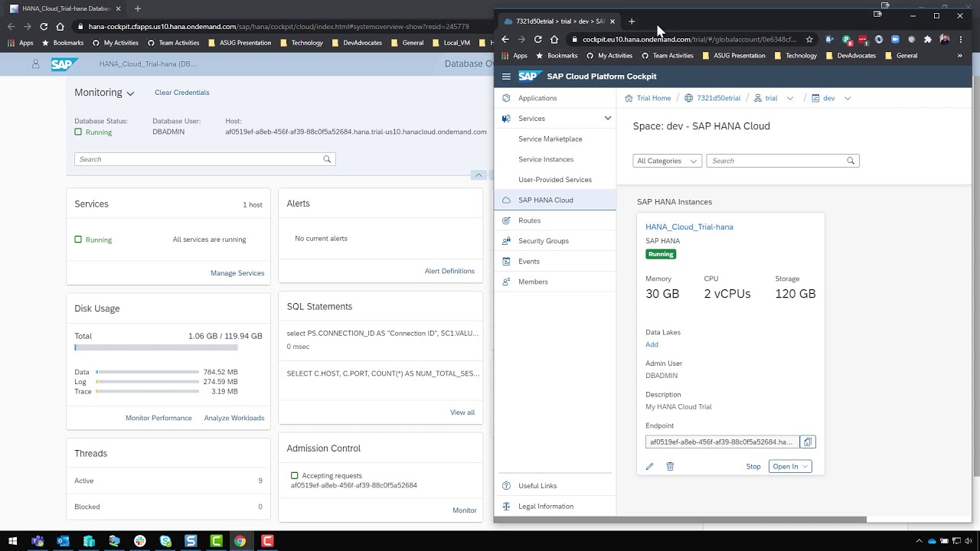
Task: Click the Search field in SAP HANA Cloud page
Action: pos(782,161)
